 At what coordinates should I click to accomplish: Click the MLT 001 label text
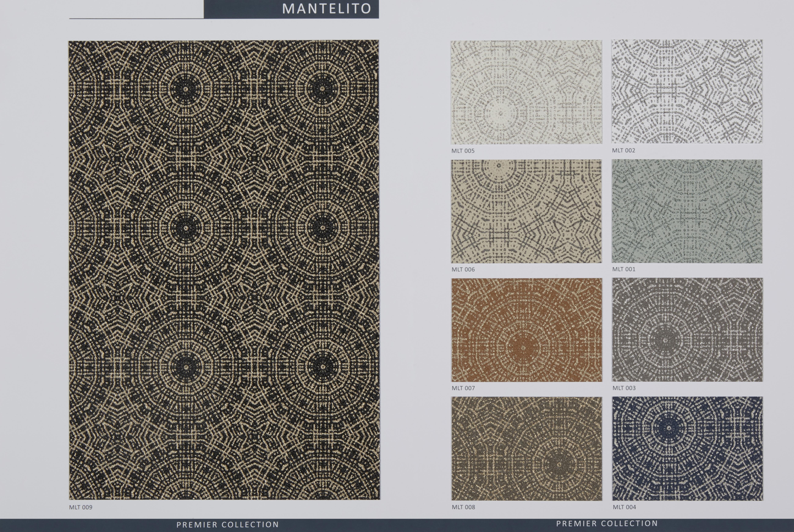coord(624,269)
